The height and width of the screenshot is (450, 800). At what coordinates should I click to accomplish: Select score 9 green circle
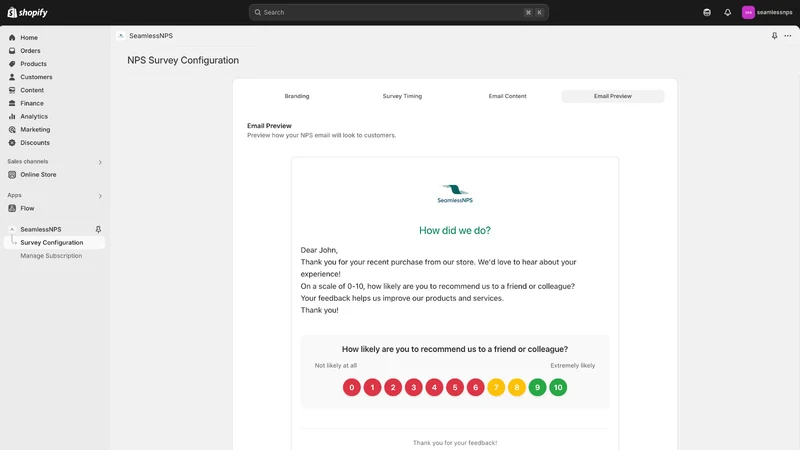537,387
